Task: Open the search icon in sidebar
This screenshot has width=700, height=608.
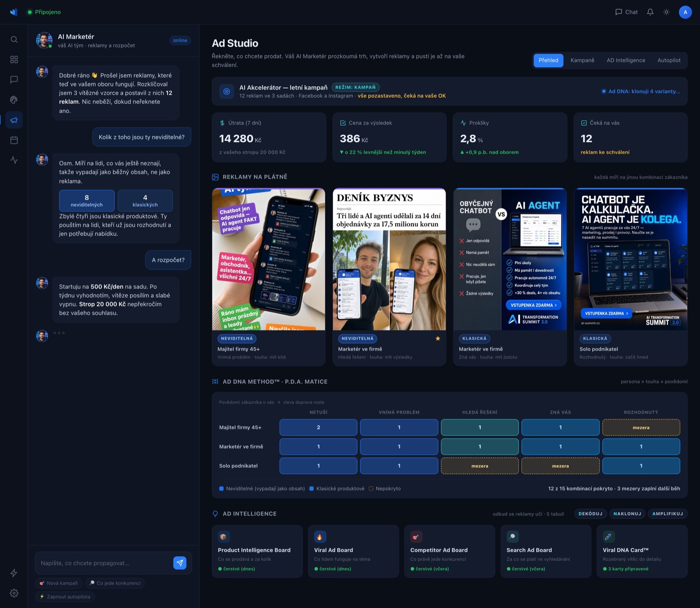Action: coord(14,39)
